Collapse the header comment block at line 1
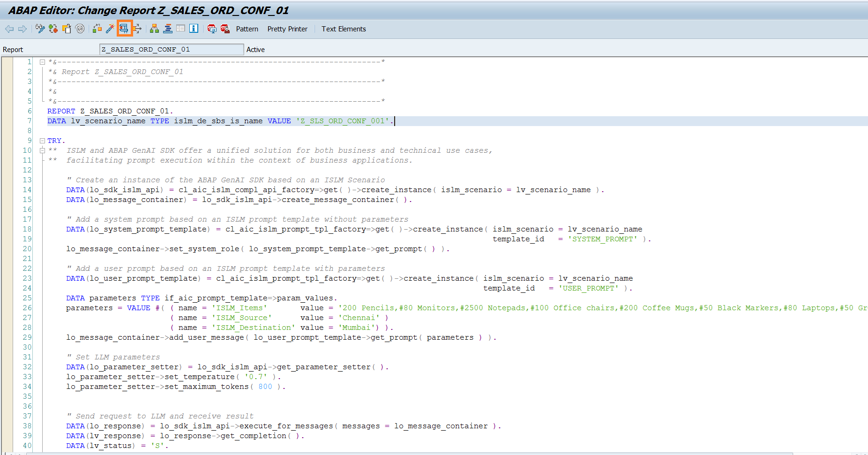Viewport: 868px width, 455px height. coord(42,62)
